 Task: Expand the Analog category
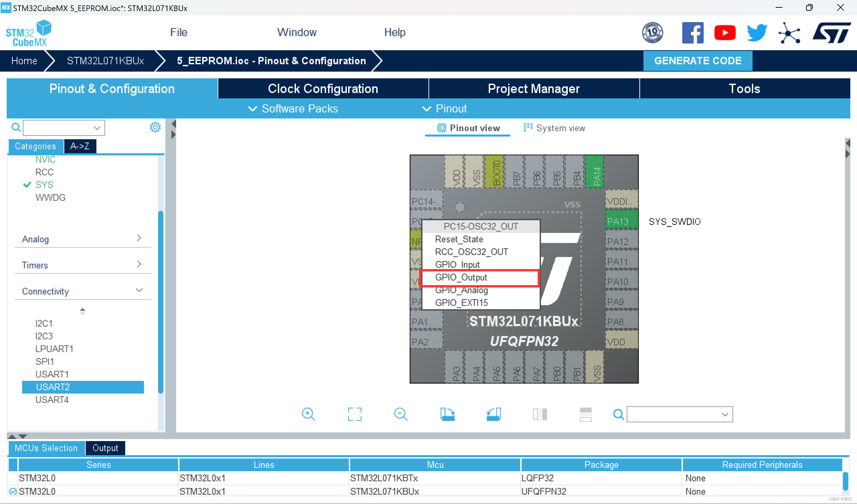(x=83, y=239)
